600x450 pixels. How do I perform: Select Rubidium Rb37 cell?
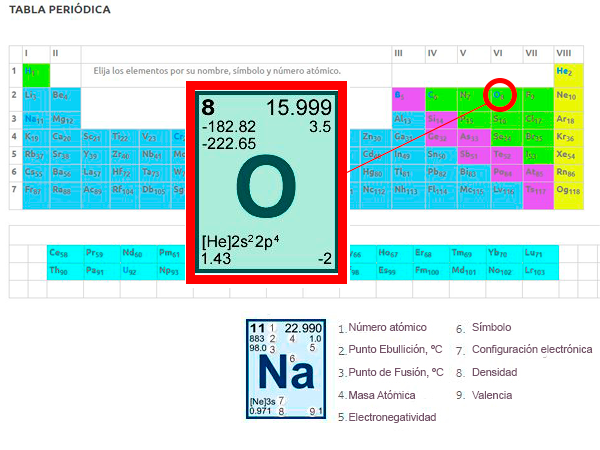(36, 156)
